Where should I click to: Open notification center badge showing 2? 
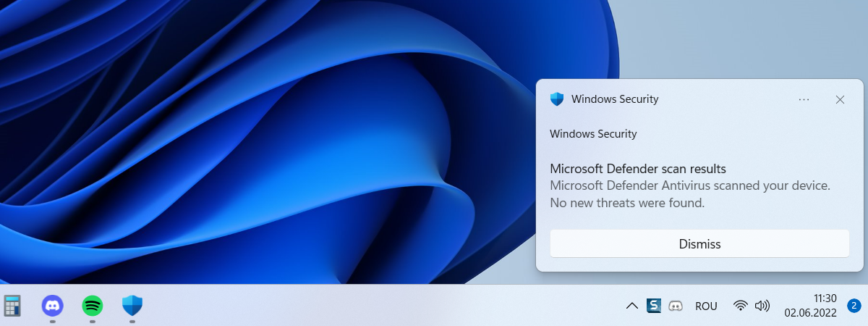coord(854,306)
